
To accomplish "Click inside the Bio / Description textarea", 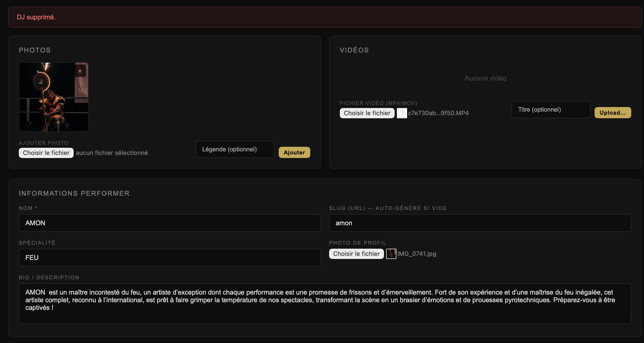I will click(325, 304).
